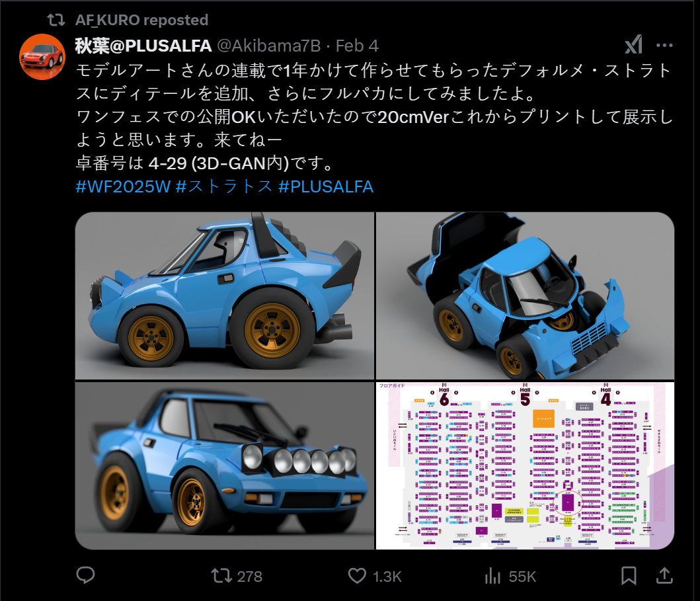Viewport: 700px width, 601px height.
Task: Open the #ストラトス hashtag link
Action: (x=224, y=186)
